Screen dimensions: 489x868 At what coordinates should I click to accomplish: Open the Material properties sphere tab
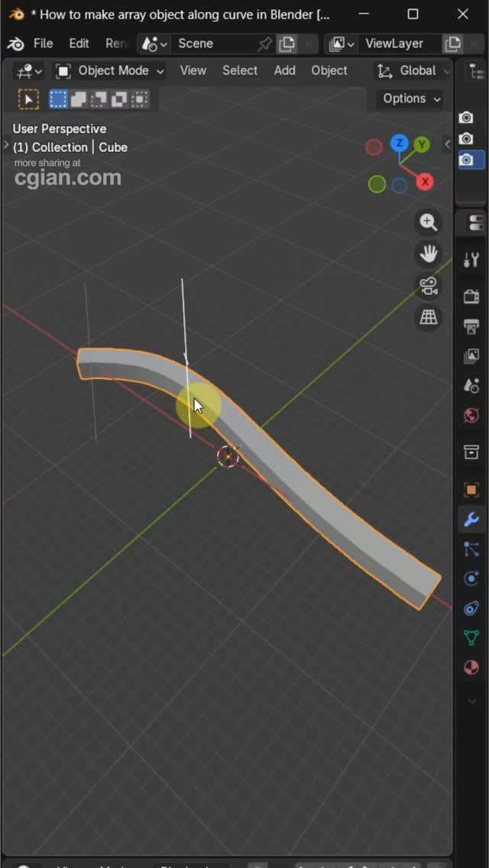click(x=471, y=668)
